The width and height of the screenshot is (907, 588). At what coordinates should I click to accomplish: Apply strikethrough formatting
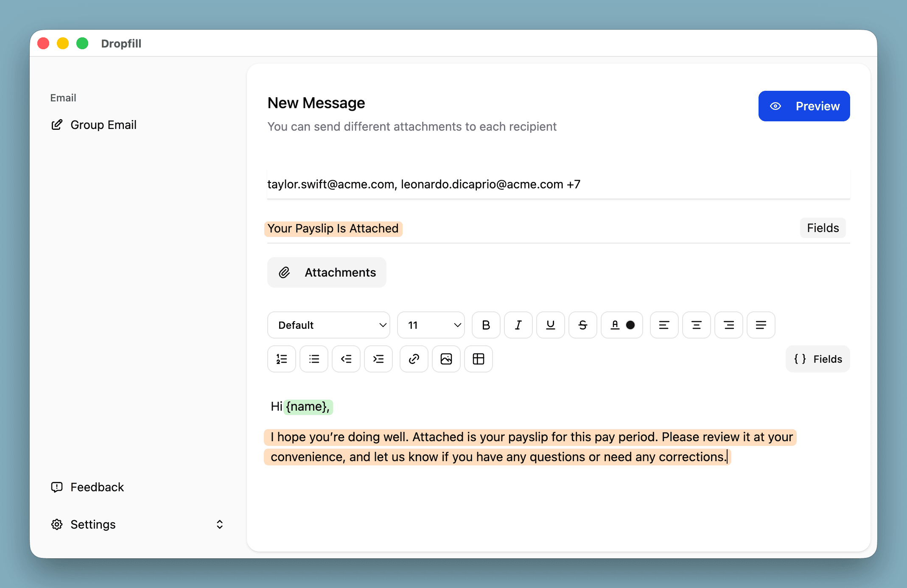582,325
